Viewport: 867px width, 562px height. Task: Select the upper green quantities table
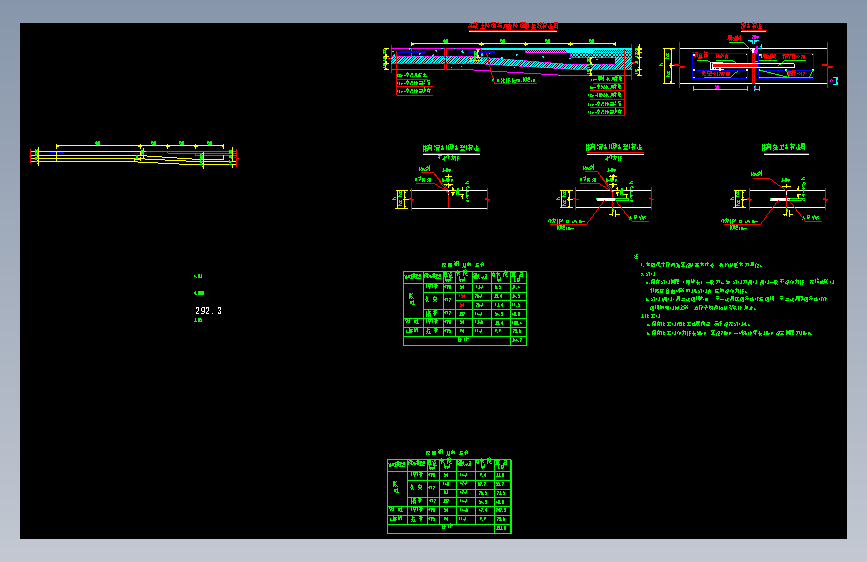click(x=465, y=308)
